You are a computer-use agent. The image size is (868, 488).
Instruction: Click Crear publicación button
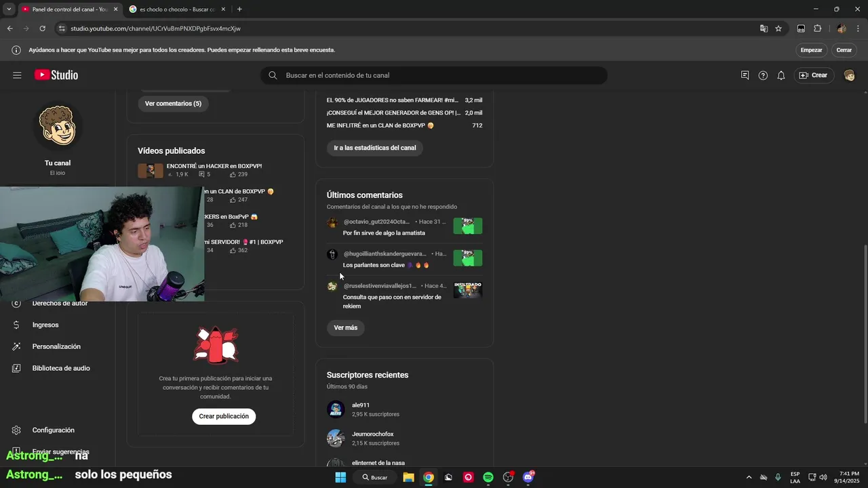click(224, 416)
